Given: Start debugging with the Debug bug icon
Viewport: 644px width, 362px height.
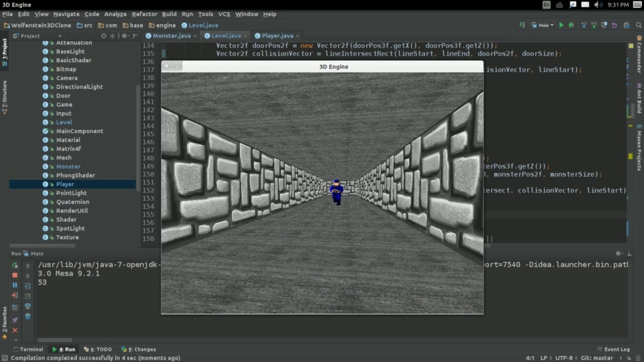Looking at the screenshot, I should [572, 25].
